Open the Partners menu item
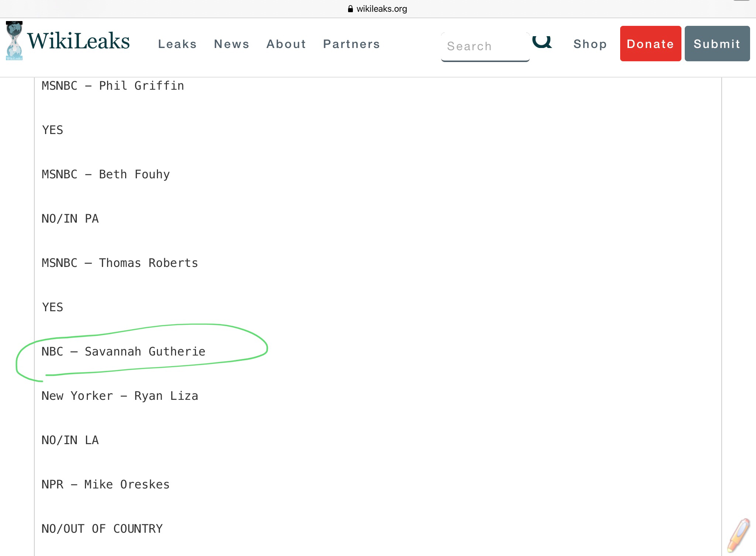The width and height of the screenshot is (756, 556). coord(351,44)
